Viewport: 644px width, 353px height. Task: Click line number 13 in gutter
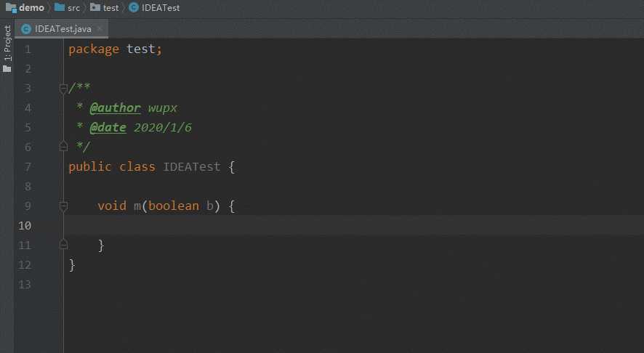24,285
